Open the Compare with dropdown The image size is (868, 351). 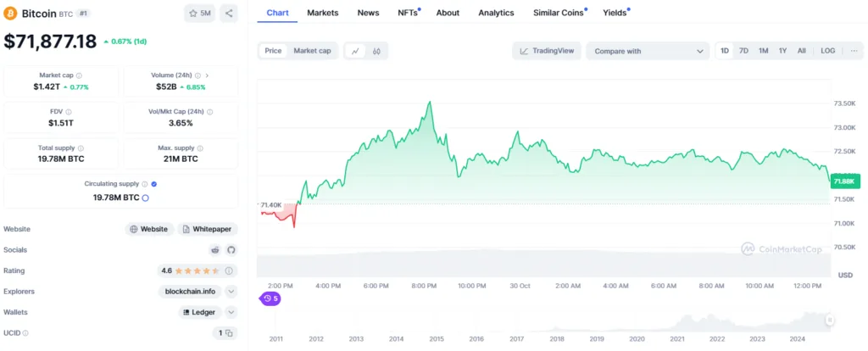(648, 51)
